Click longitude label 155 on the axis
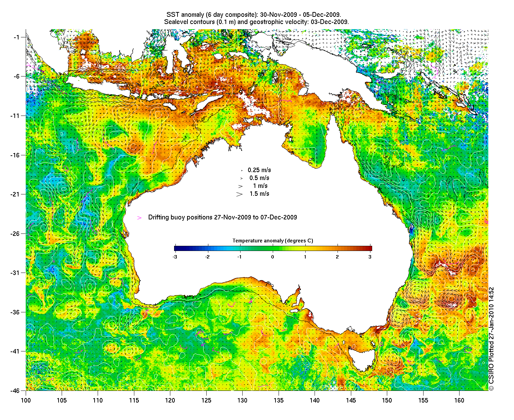This screenshot has width=514, height=420. click(x=423, y=400)
